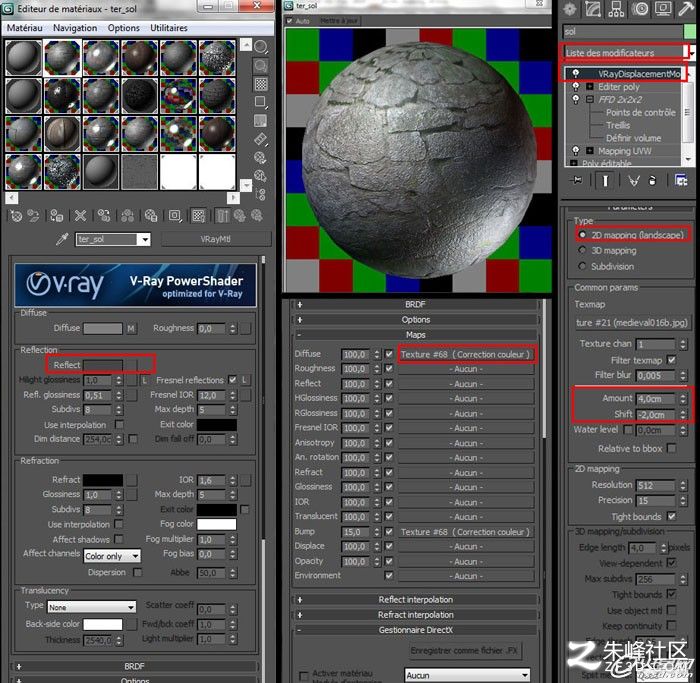Viewport: 700px width, 683px height.
Task: Toggle VRayDisplacementMod lightbulb visibility
Action: coord(576,73)
